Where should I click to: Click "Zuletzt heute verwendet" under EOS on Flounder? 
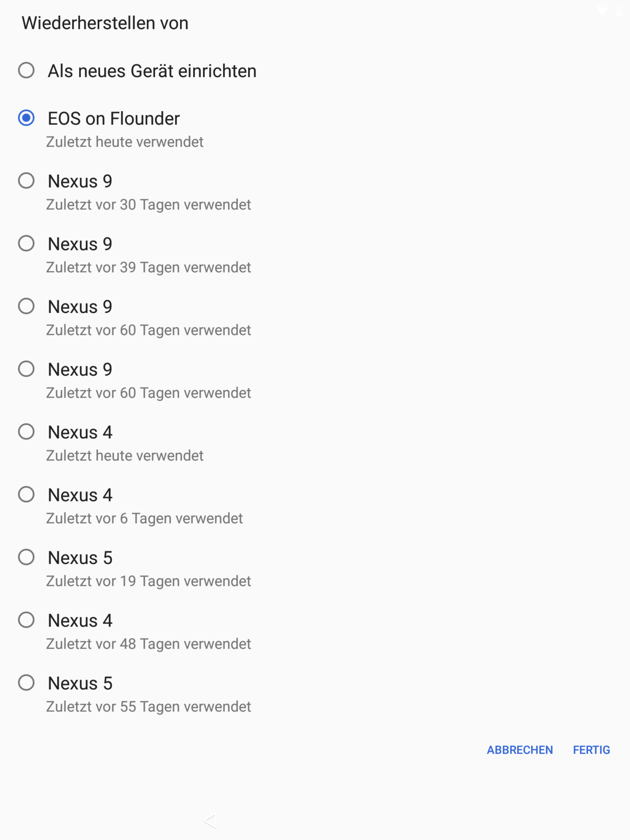pyautogui.click(x=125, y=142)
